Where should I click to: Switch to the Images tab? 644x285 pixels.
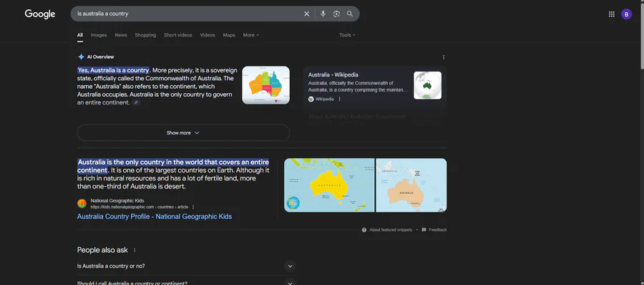pos(99,35)
